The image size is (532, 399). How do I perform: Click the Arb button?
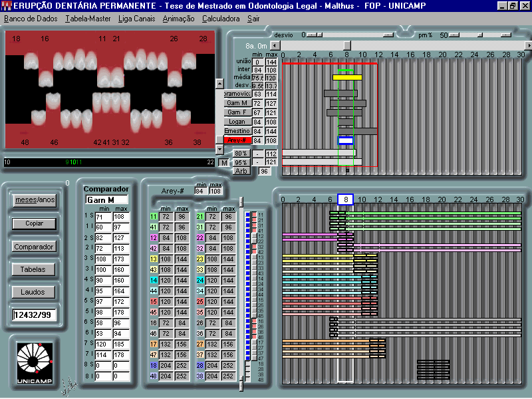(241, 171)
